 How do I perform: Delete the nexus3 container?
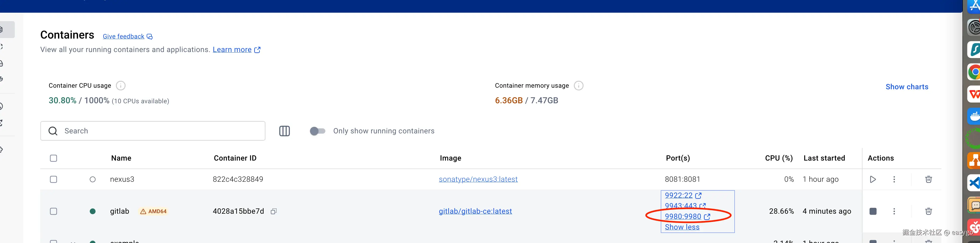928,179
